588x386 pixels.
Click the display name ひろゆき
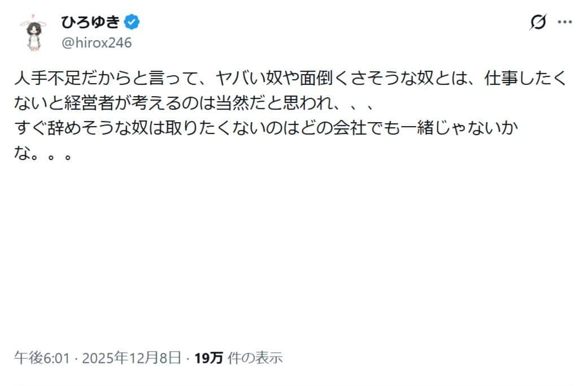click(90, 22)
